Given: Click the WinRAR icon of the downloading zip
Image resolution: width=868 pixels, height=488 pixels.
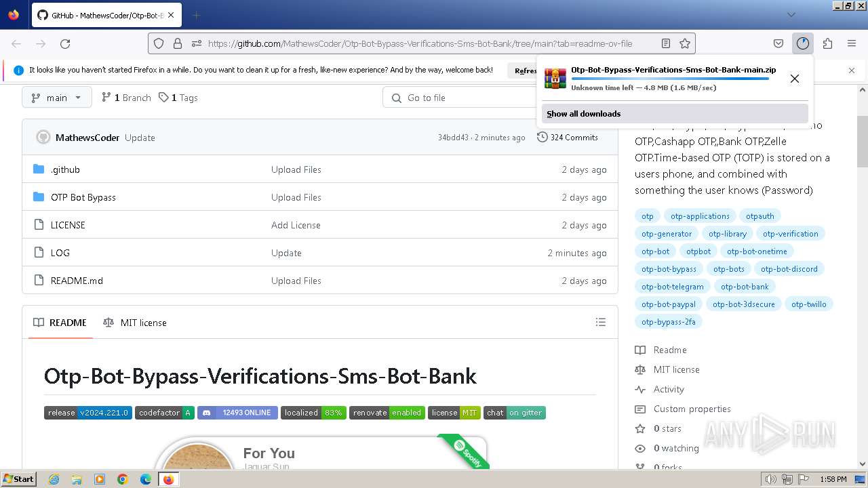Looking at the screenshot, I should [556, 79].
